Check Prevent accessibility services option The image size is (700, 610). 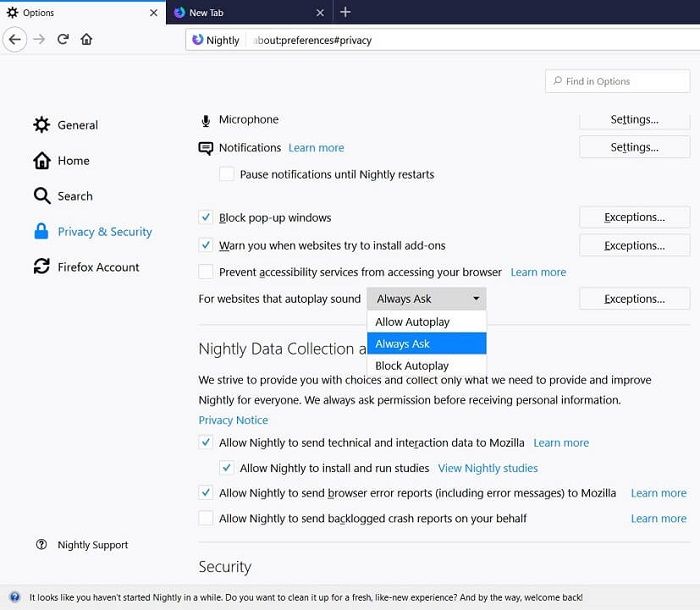(x=206, y=272)
